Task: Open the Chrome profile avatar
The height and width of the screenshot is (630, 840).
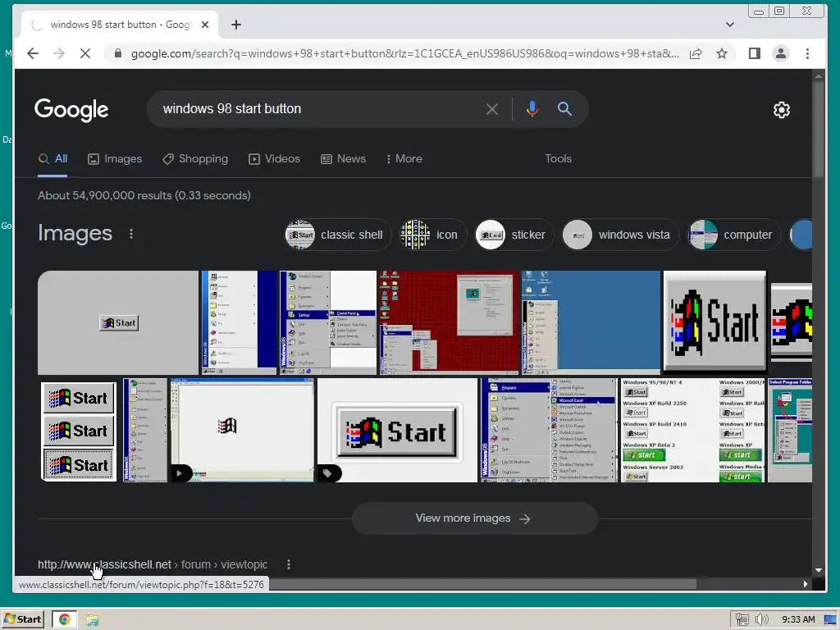Action: pos(781,53)
